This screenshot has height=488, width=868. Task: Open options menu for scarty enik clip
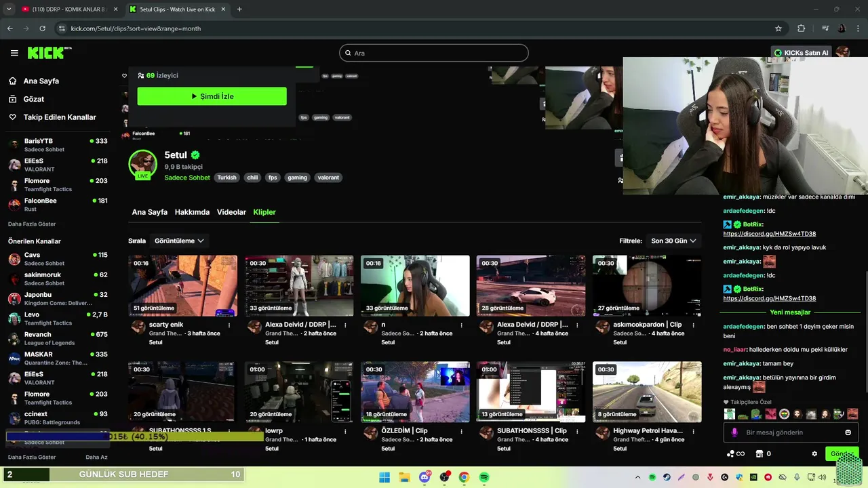[x=229, y=325]
